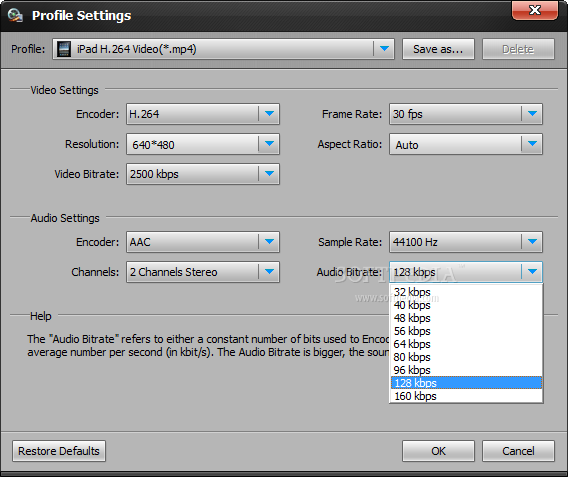The width and height of the screenshot is (568, 477).
Task: Select 32 kbps audio bitrate option
Action: [x=466, y=292]
